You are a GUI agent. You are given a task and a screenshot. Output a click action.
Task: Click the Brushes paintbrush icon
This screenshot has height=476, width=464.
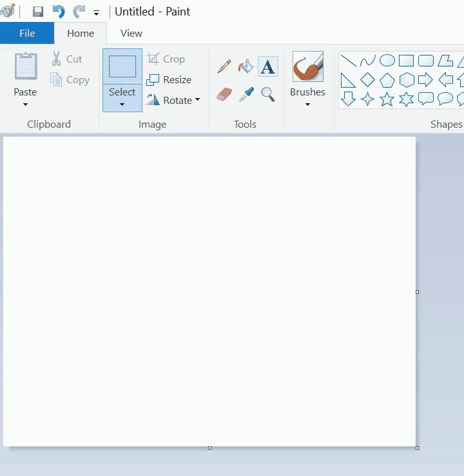308,66
